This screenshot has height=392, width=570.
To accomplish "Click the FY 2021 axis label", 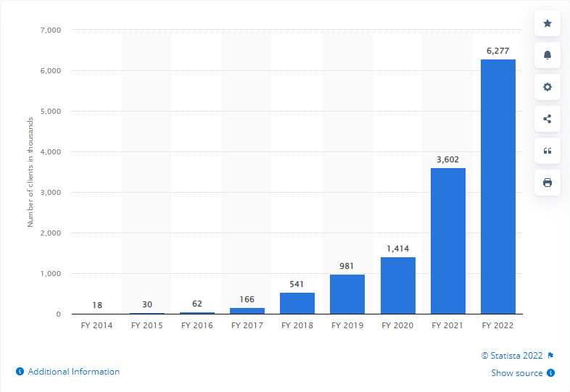I will pyautogui.click(x=447, y=325).
